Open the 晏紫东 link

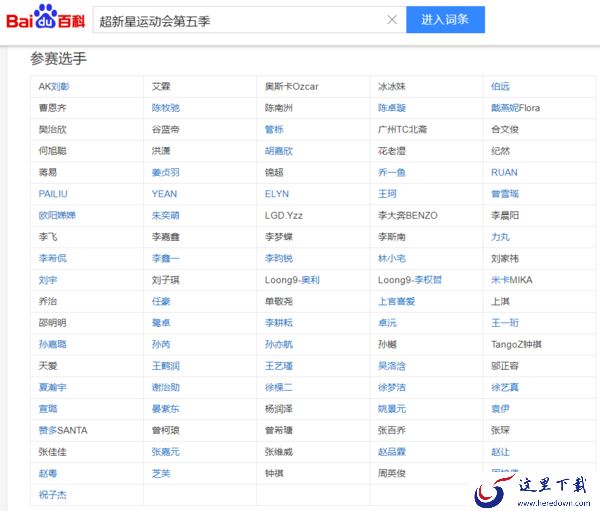166,409
